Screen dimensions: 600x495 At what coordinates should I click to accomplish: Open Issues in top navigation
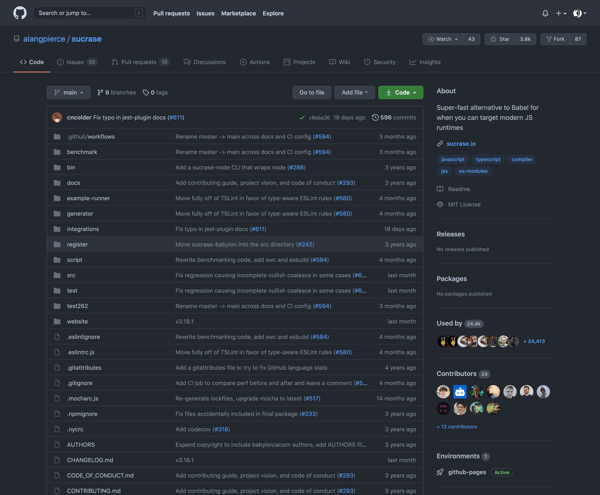click(205, 13)
